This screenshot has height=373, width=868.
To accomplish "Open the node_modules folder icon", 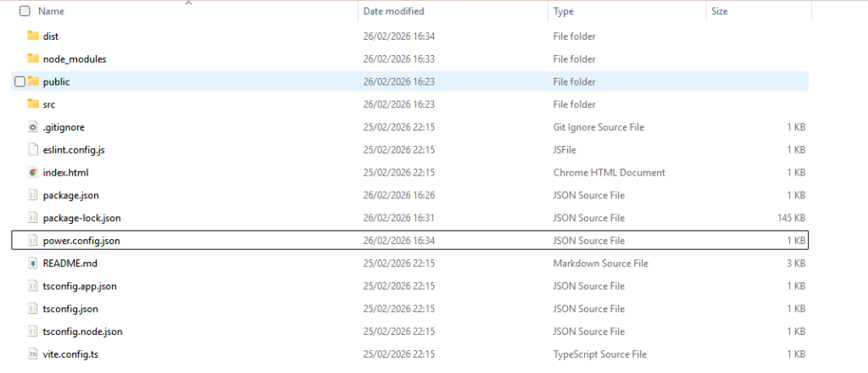I will click(x=33, y=58).
